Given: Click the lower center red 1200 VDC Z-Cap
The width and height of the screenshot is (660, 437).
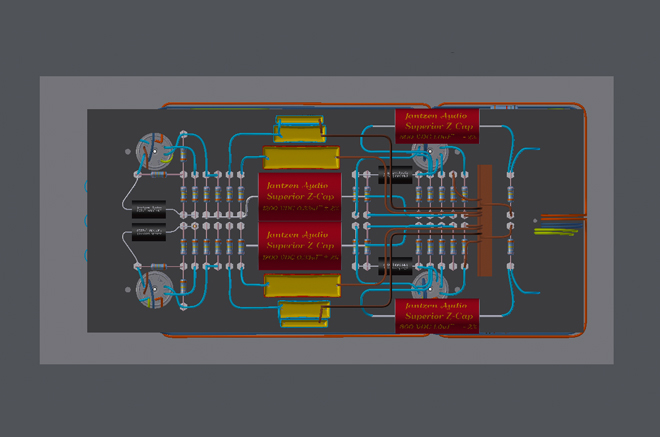Looking at the screenshot, I should [x=300, y=246].
